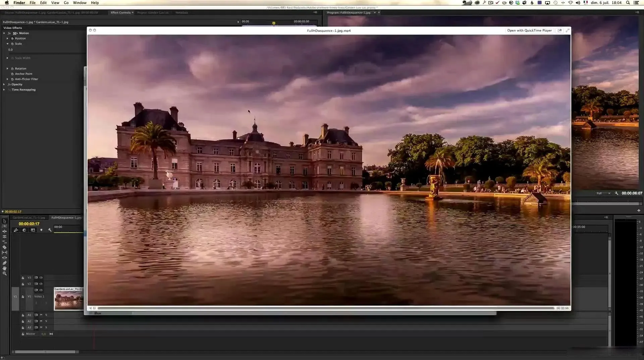The height and width of the screenshot is (360, 644).
Task: Click the timeline horizontal zoom scrollbar
Action: point(45,352)
